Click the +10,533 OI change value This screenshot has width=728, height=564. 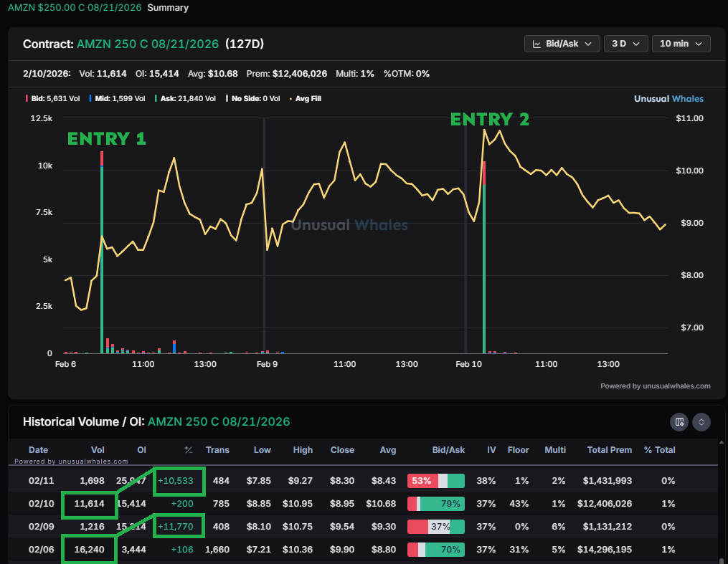coord(176,481)
